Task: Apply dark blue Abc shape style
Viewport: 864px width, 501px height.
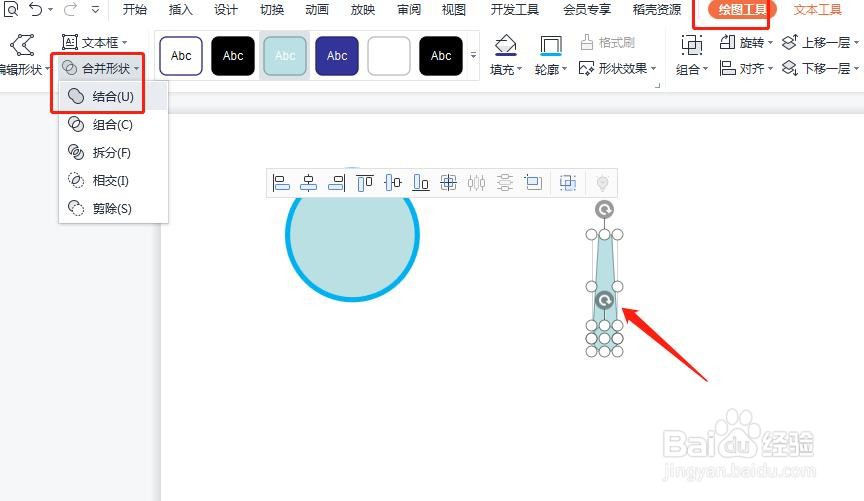Action: tap(337, 56)
